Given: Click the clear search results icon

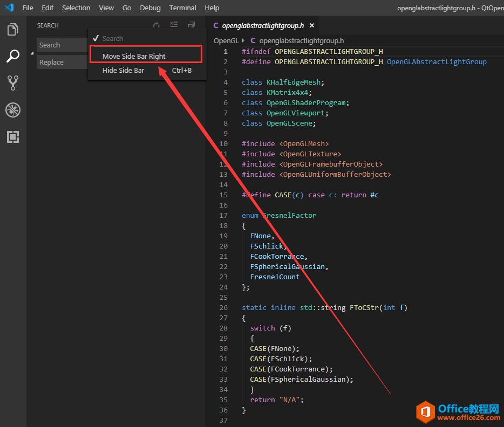Looking at the screenshot, I should coord(174,25).
